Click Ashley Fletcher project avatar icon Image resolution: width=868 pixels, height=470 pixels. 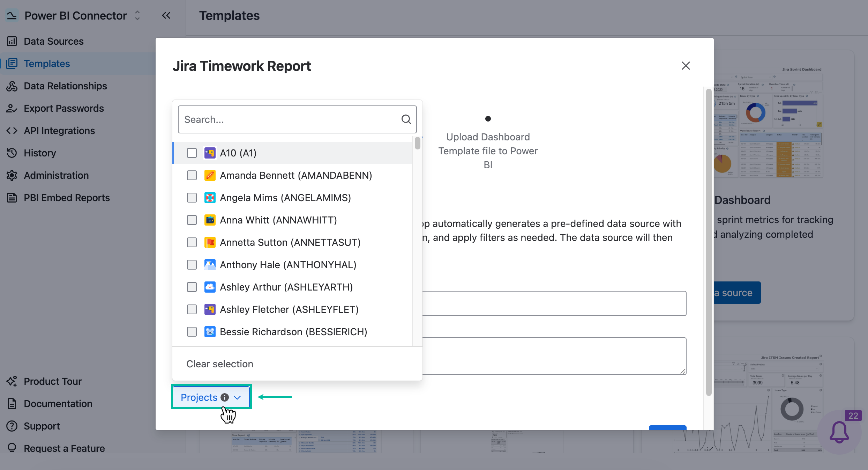210,309
